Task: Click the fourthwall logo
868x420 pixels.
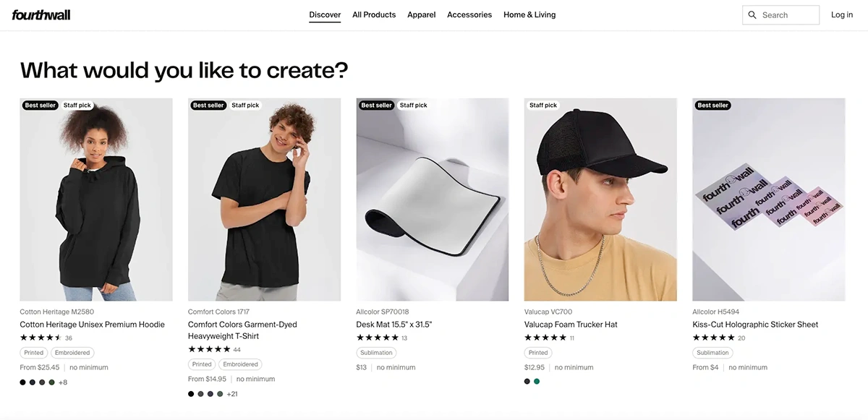Action: (41, 14)
